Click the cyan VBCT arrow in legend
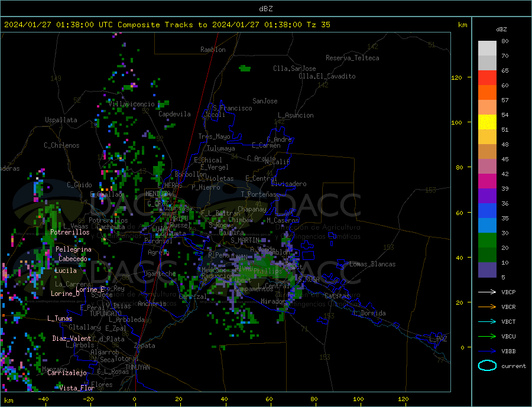This screenshot has width=532, height=407. tap(487, 321)
